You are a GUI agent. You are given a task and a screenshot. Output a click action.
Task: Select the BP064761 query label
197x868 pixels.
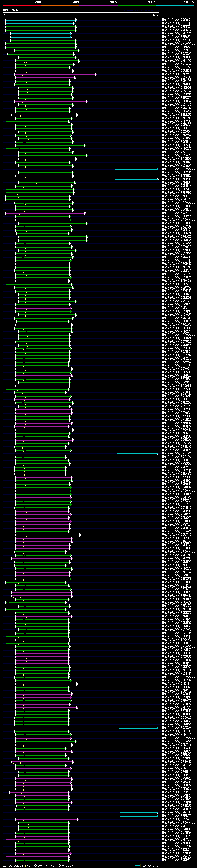11,10
